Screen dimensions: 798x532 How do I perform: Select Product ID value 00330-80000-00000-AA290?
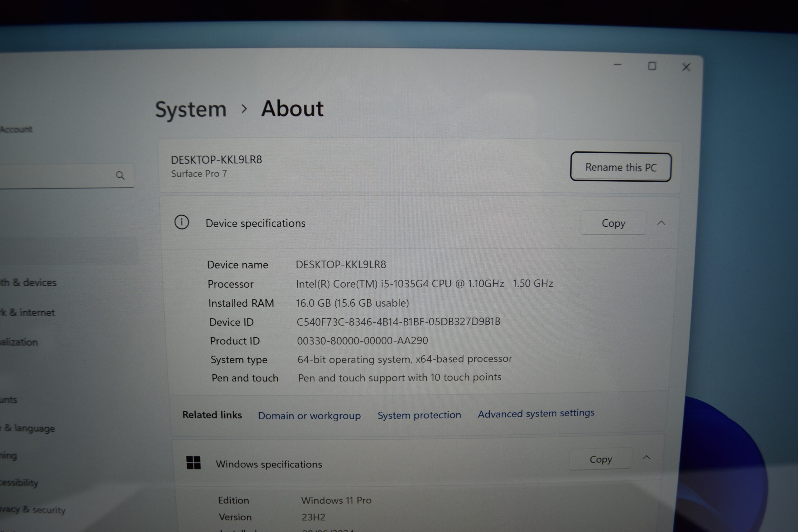coord(362,341)
